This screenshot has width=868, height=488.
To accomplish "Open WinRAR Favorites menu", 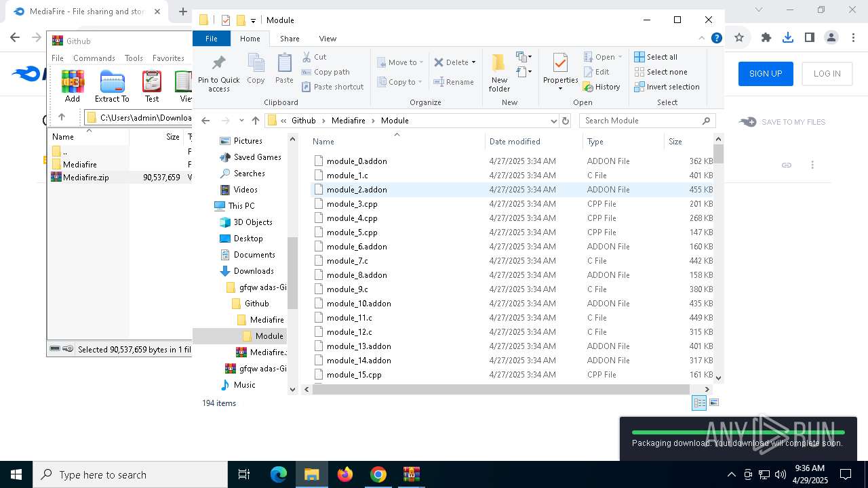I will click(x=168, y=58).
